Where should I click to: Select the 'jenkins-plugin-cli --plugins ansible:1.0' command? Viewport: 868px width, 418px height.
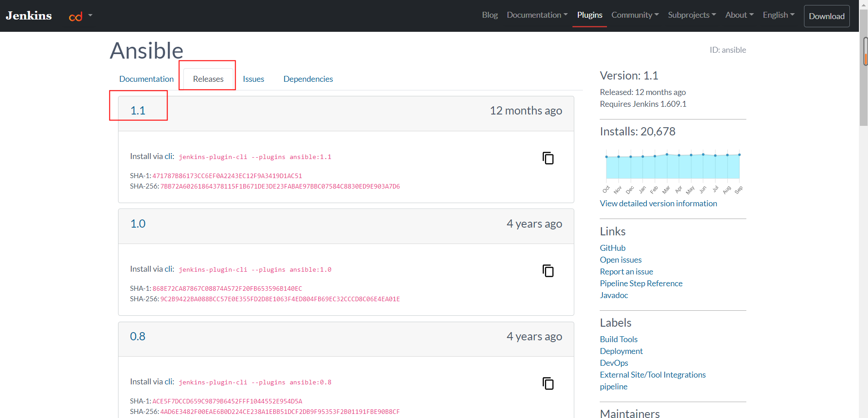pyautogui.click(x=255, y=269)
